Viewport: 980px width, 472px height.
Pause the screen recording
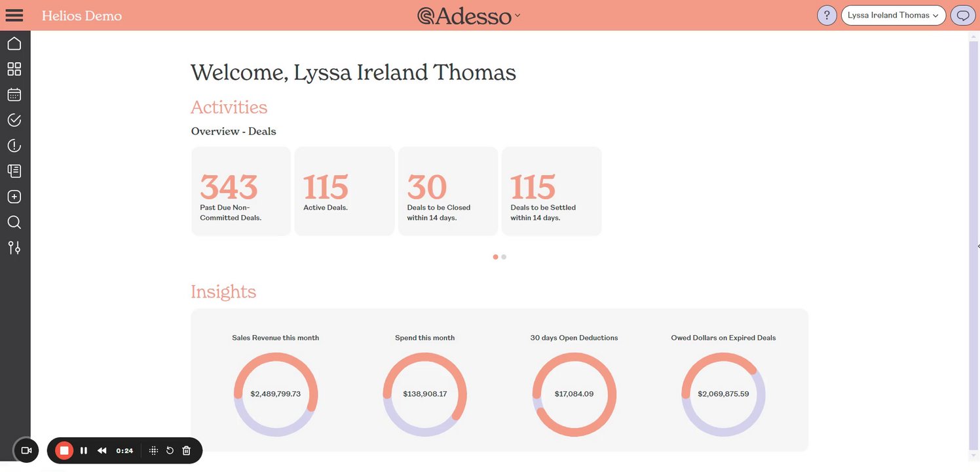click(84, 450)
